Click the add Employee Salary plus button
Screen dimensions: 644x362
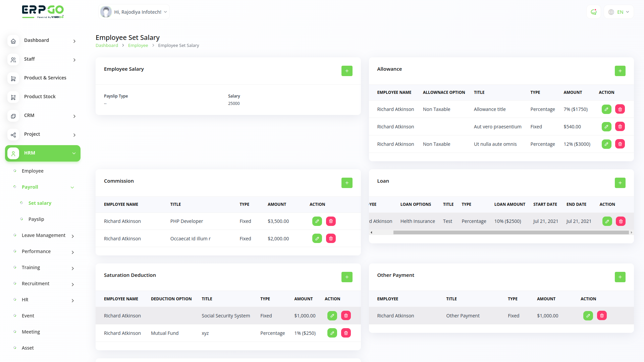pyautogui.click(x=347, y=71)
